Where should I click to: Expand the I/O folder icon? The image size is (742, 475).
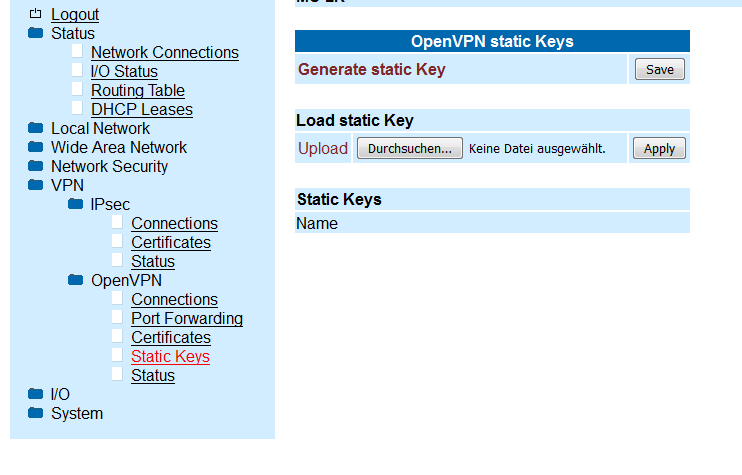pyautogui.click(x=35, y=394)
